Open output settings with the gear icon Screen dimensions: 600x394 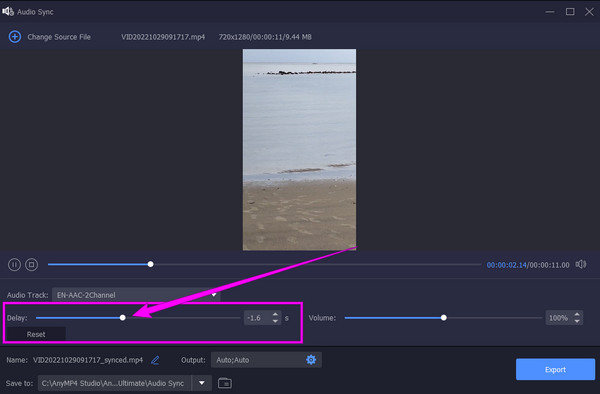311,360
